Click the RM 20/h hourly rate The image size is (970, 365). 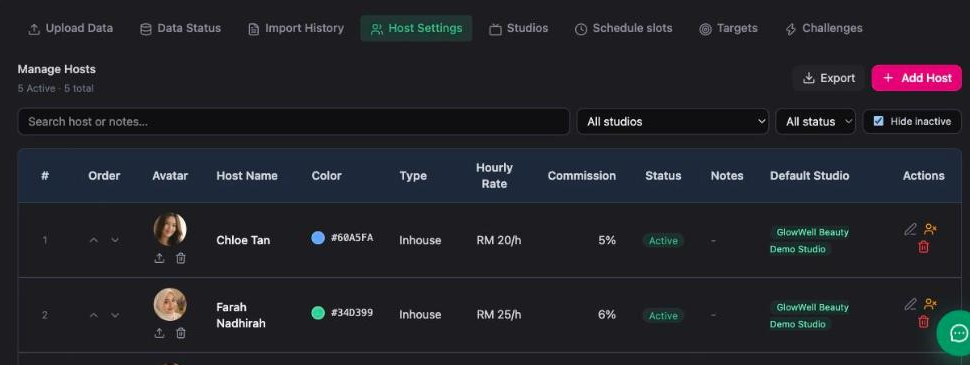pos(499,240)
